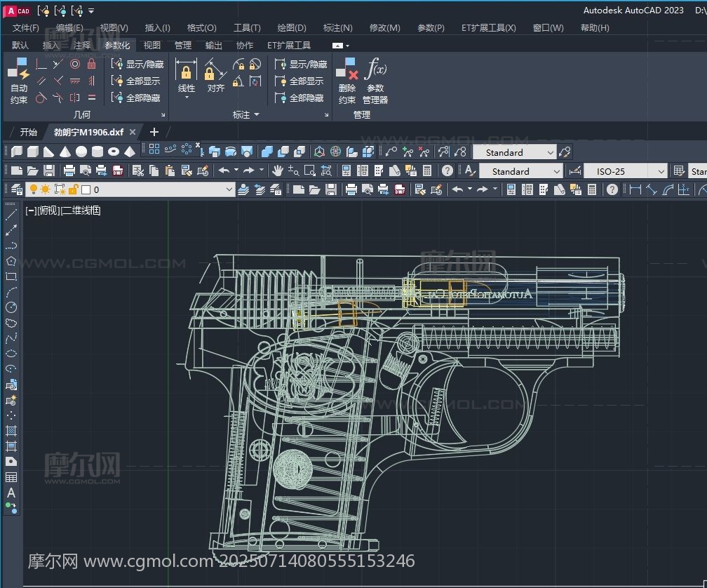Activate the Pan hand tool
The height and width of the screenshot is (588, 707).
[277, 171]
